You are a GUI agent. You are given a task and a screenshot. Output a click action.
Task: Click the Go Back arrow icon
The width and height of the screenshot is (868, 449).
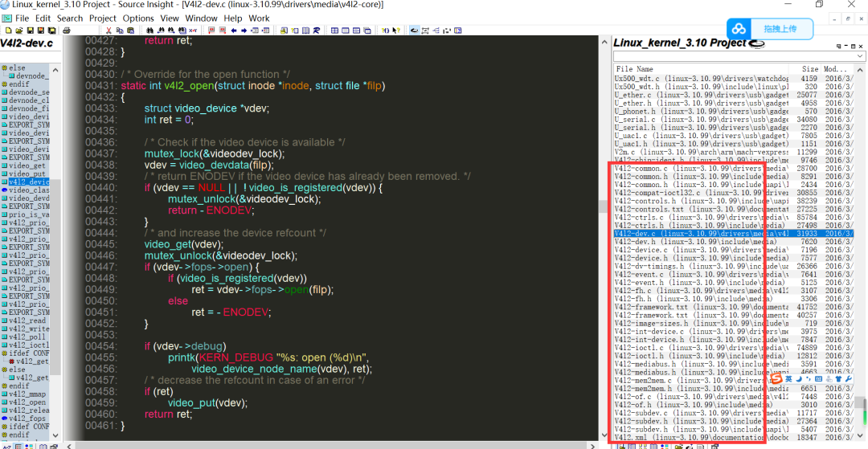[234, 31]
